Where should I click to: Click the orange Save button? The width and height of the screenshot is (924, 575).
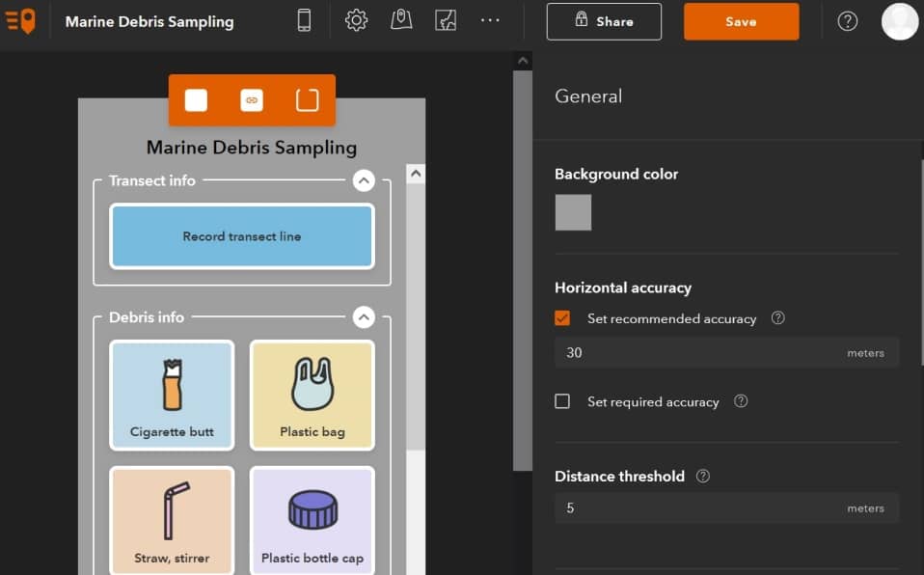click(741, 21)
